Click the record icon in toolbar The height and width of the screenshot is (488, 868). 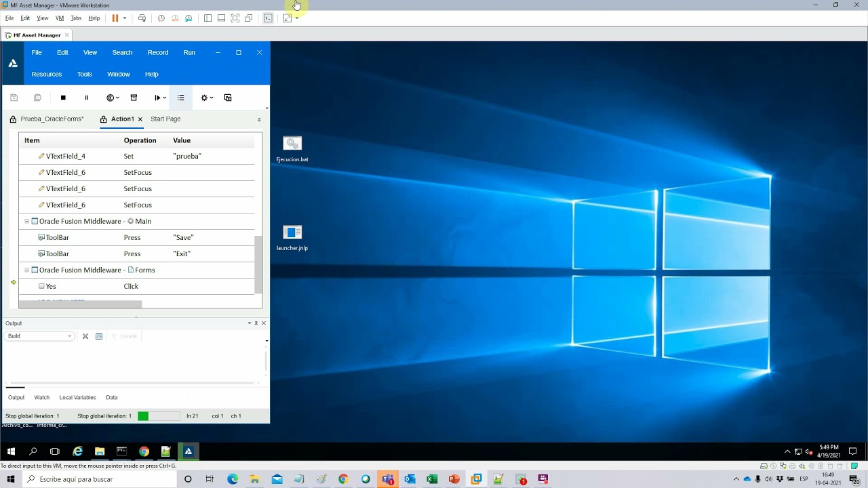click(110, 98)
